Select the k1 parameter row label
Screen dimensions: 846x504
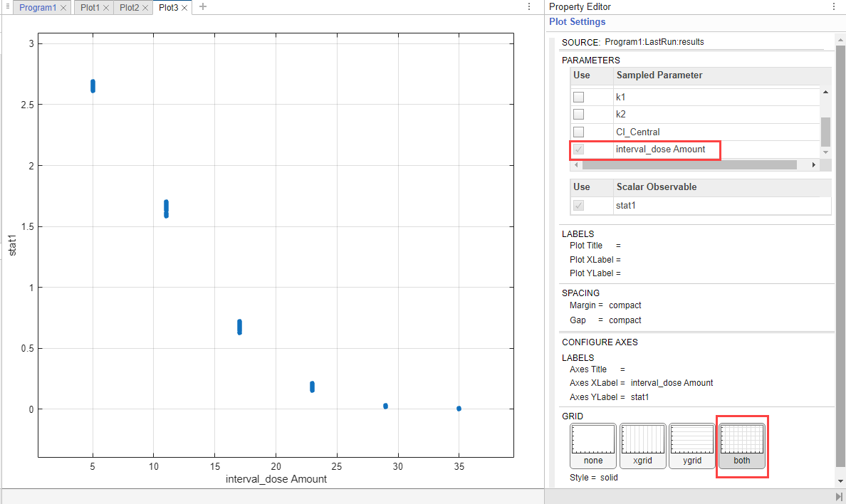click(620, 97)
